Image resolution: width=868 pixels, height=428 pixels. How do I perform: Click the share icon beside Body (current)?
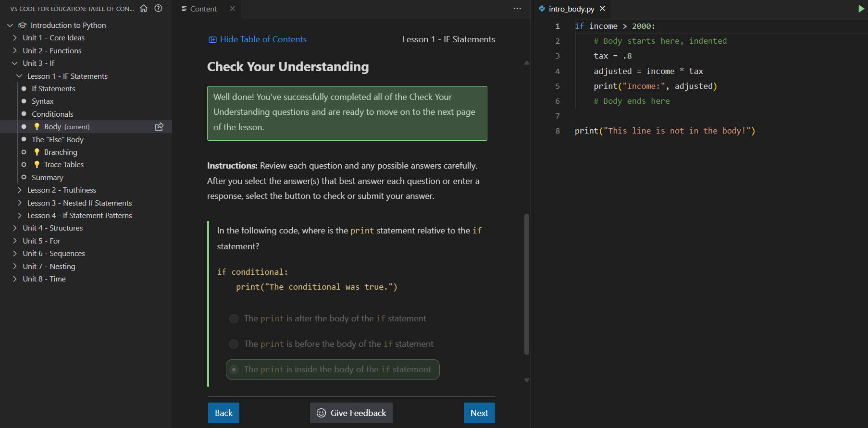pos(159,127)
